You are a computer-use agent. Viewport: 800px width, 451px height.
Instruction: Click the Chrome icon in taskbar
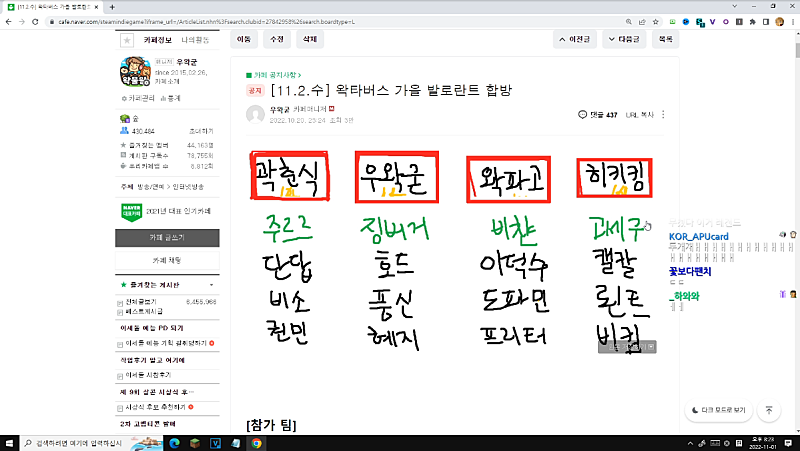coord(256,443)
